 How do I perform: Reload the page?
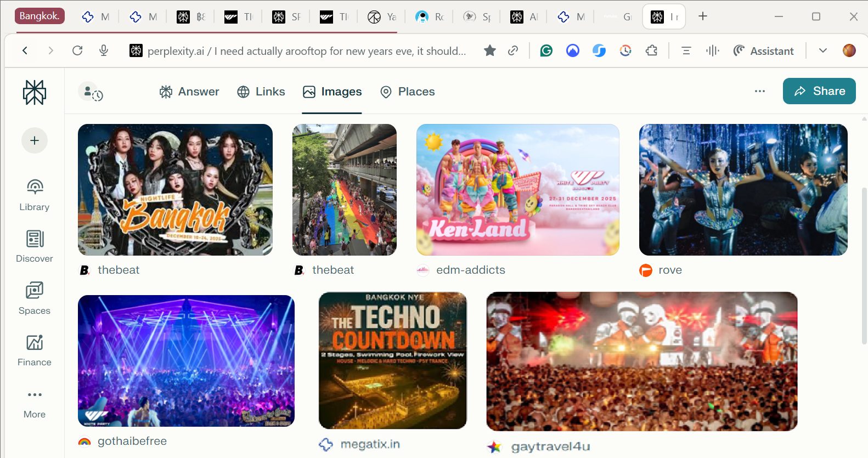click(x=77, y=50)
